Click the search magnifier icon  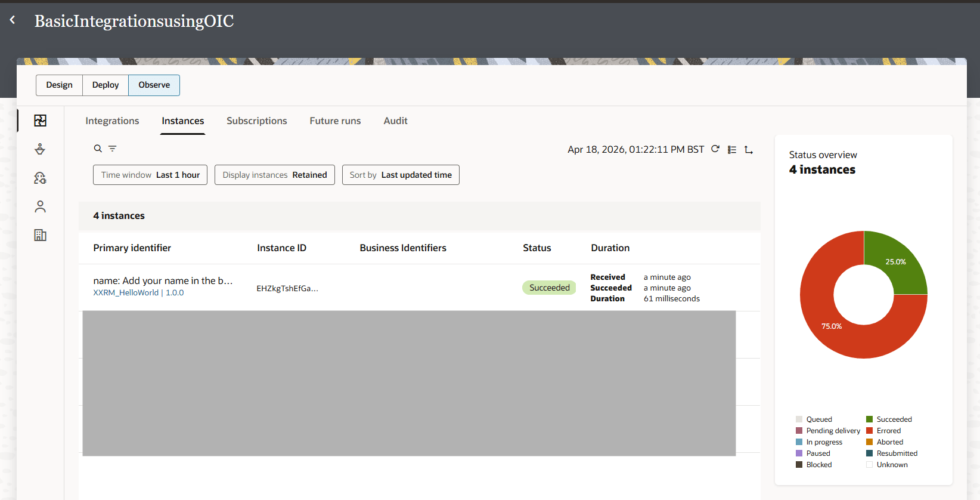[x=98, y=149]
